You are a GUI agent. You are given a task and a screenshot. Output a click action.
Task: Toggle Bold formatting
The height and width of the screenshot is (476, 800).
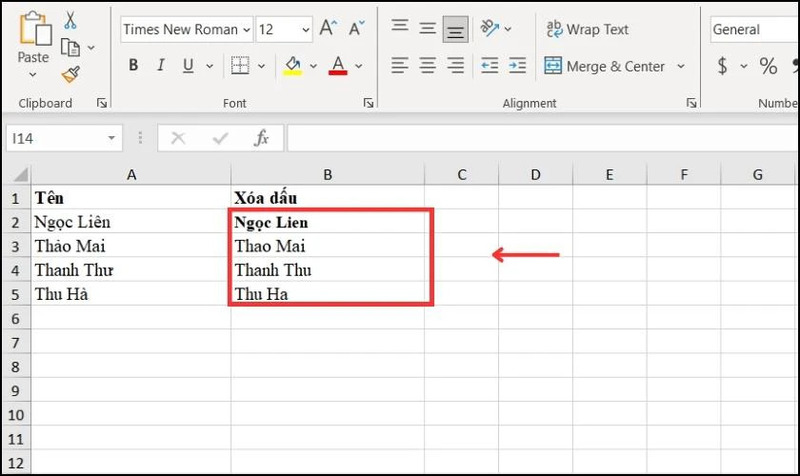134,66
